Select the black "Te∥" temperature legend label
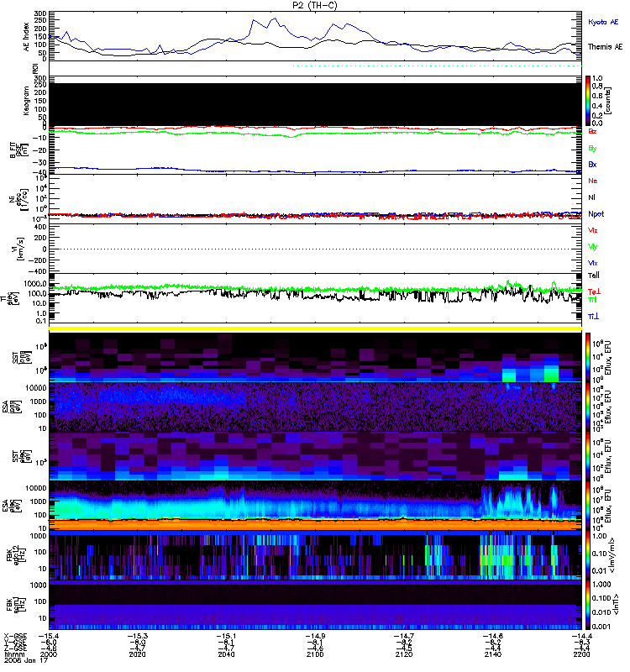Screen dimensions: 630x672 tap(594, 276)
